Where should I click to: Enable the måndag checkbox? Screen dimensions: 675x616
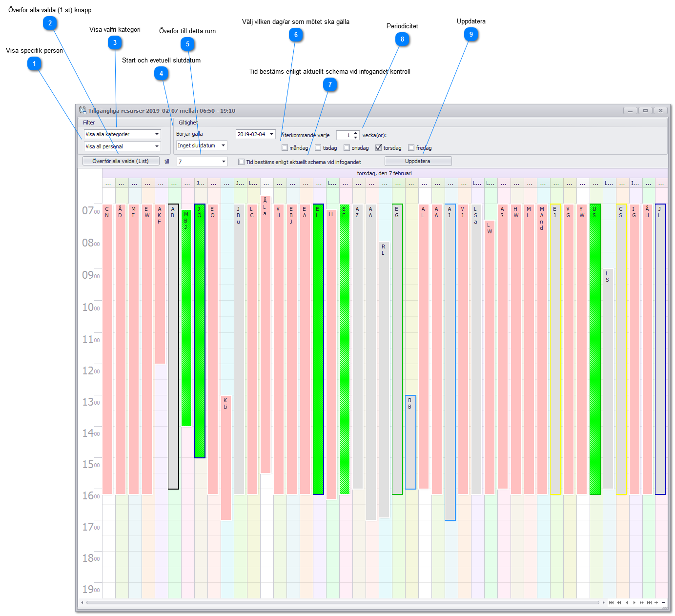pyautogui.click(x=285, y=148)
